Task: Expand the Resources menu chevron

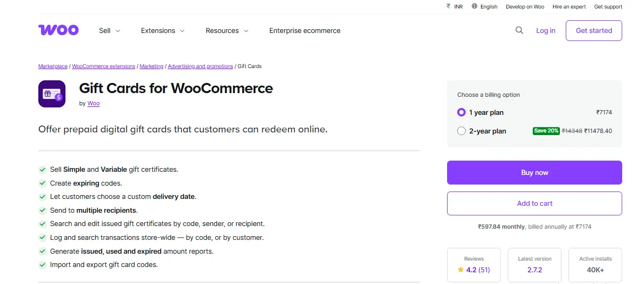Action: click(x=246, y=31)
